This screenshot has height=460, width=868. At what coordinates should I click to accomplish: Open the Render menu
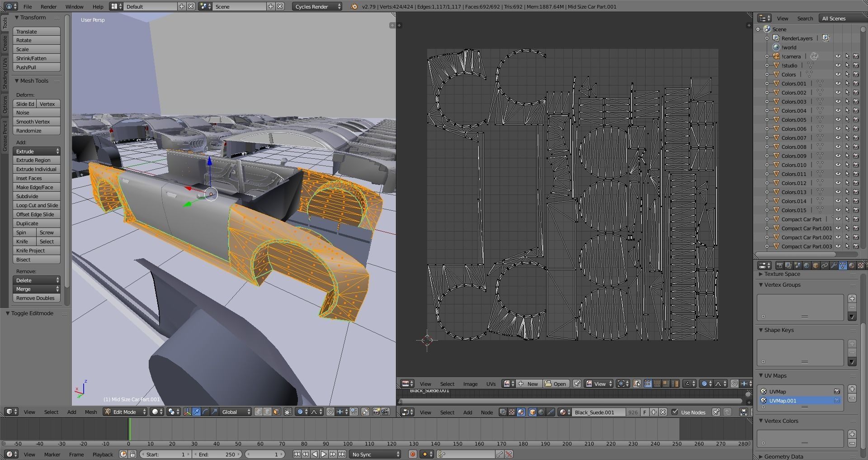pos(48,7)
